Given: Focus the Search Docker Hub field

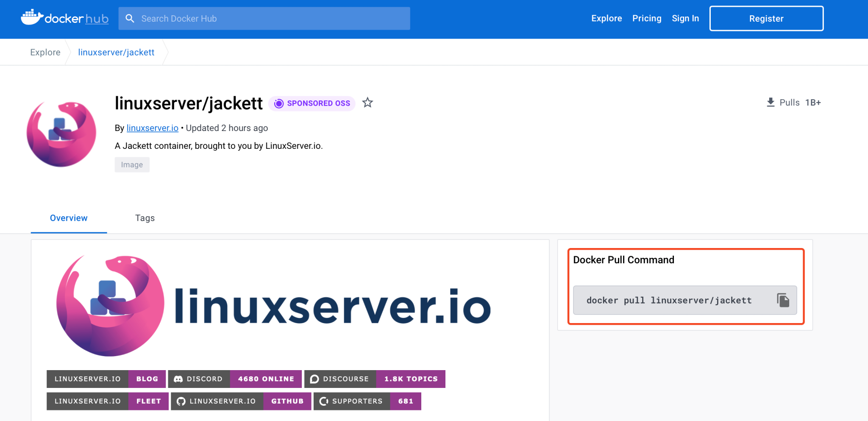Looking at the screenshot, I should click(x=264, y=19).
